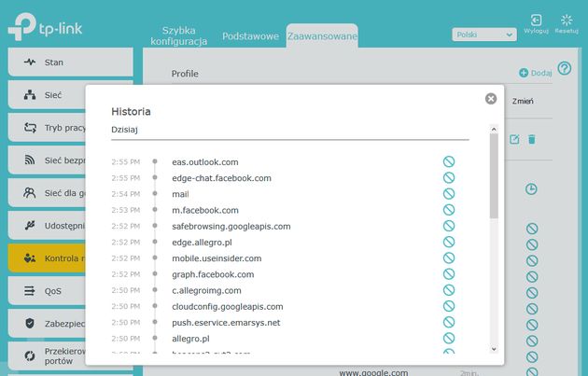Click the Historia scrollbar thumb

coord(494,175)
